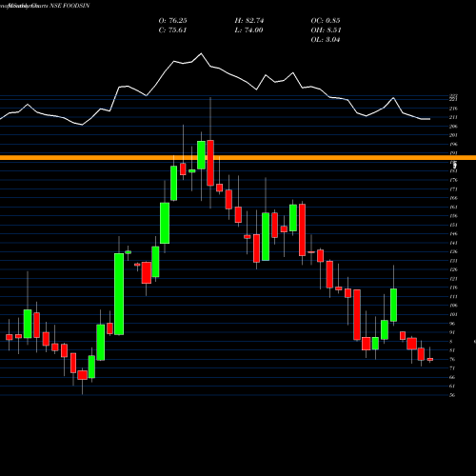Click the 176 price axis label
Image resolution: width=476 pixels, height=476 pixels.
click(453, 180)
